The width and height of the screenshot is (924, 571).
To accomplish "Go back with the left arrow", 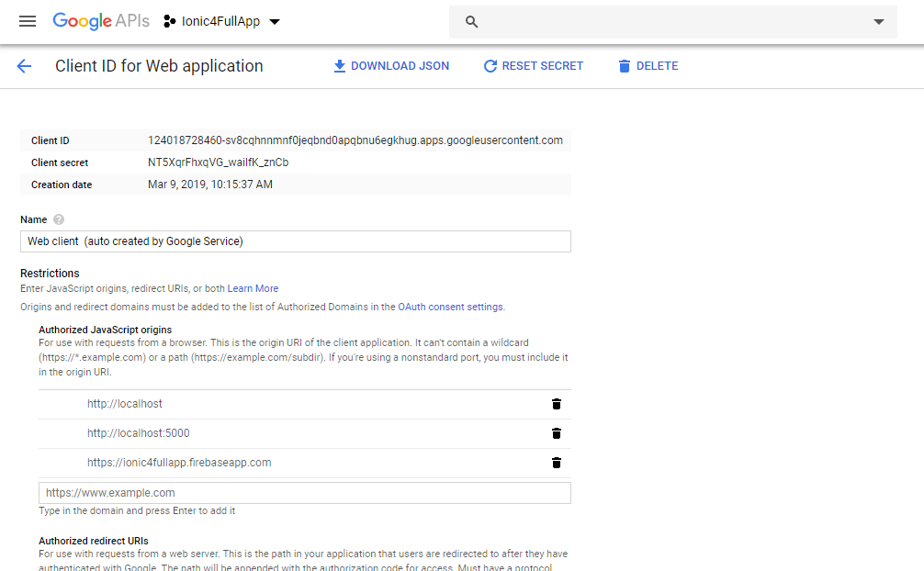I will (24, 66).
